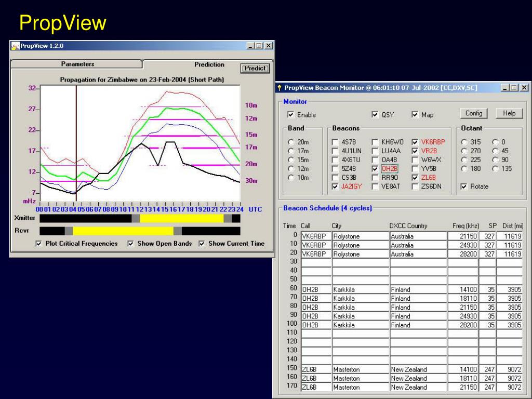Select octant 270 radio button

464,151
